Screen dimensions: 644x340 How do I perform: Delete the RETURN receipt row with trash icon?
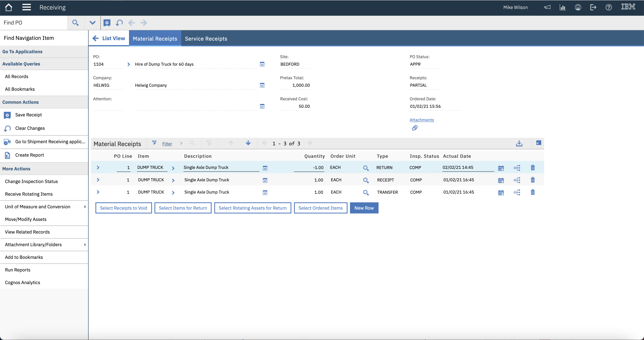pyautogui.click(x=532, y=168)
